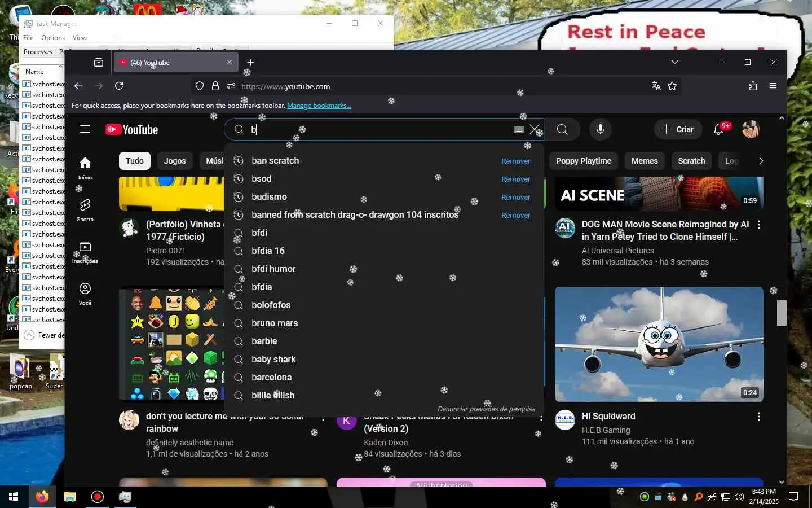
Task: Open more options for Hi Squidward video
Action: point(759,417)
